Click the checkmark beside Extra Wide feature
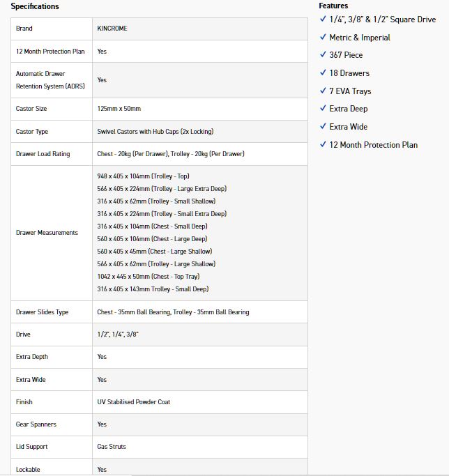The height and width of the screenshot is (476, 449). point(323,127)
